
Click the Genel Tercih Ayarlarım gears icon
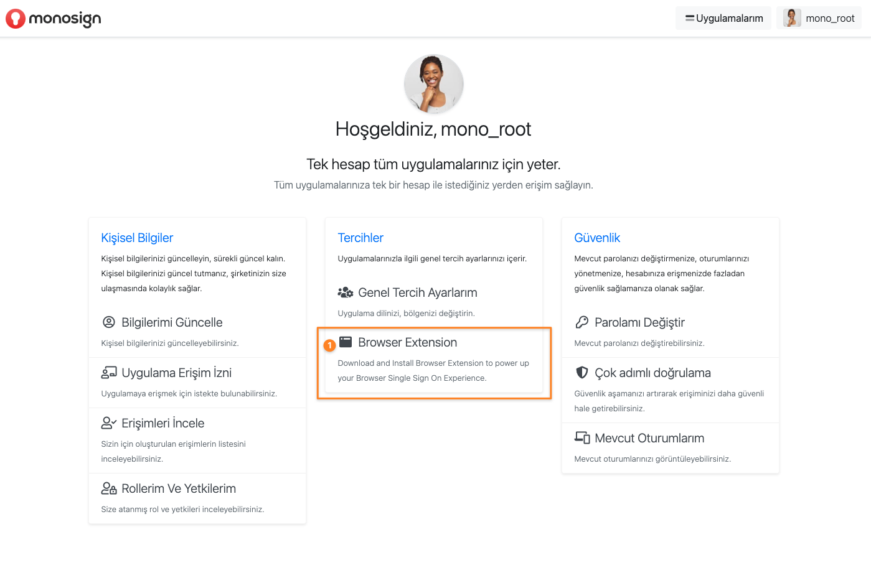pos(346,292)
